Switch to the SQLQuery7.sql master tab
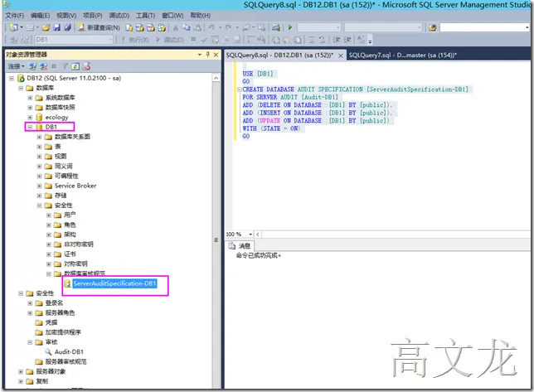534x392 pixels. (x=402, y=56)
